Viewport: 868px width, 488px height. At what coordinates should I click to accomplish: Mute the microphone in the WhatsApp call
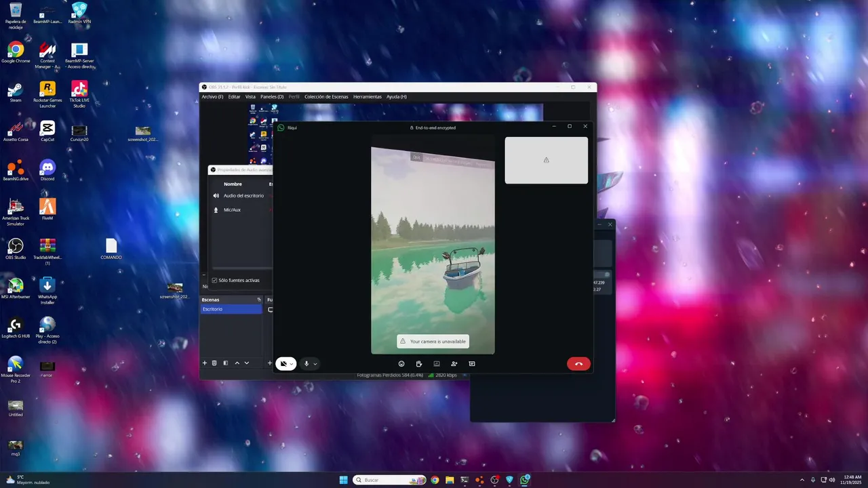[x=307, y=364]
